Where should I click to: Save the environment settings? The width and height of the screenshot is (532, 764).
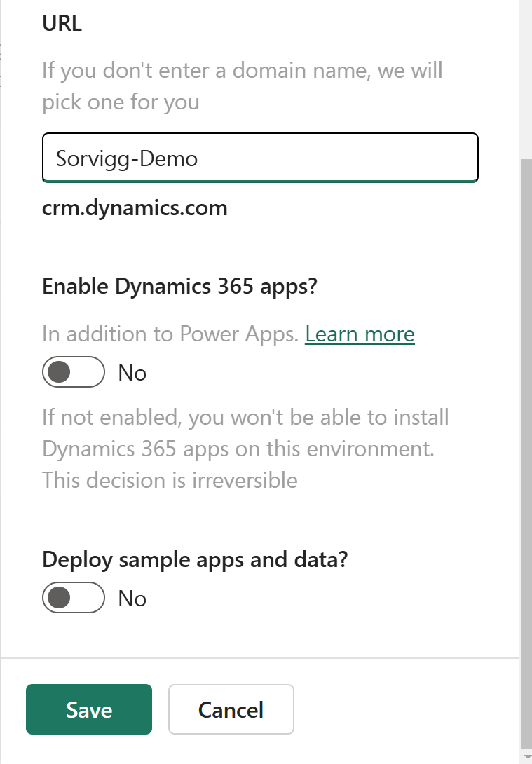89,709
